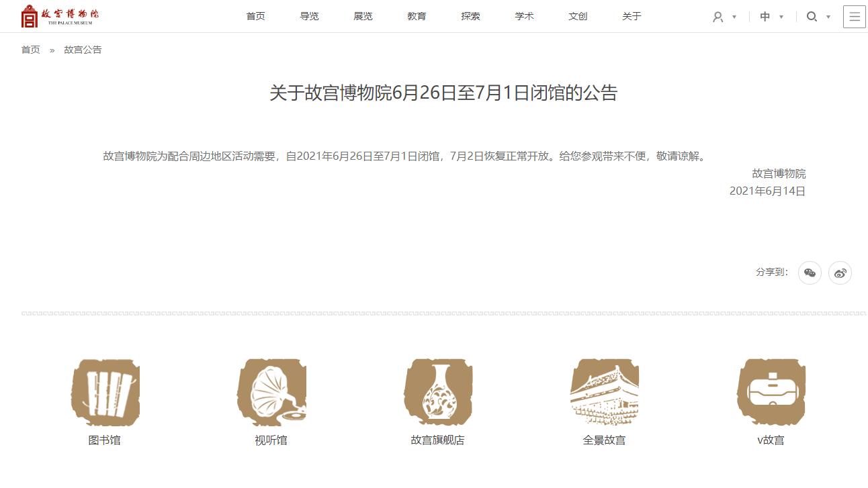868x488 pixels.
Task: Click the v故宫 VR headset icon
Action: click(x=771, y=393)
